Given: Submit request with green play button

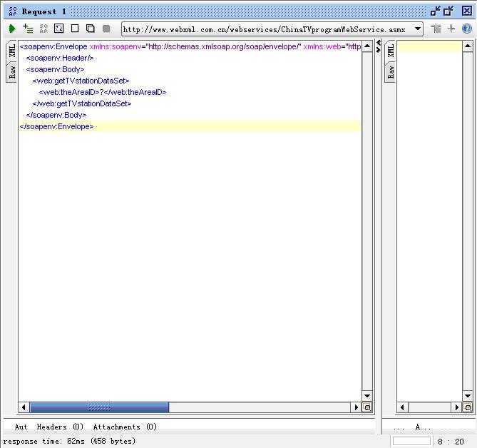Looking at the screenshot, I should (x=12, y=29).
